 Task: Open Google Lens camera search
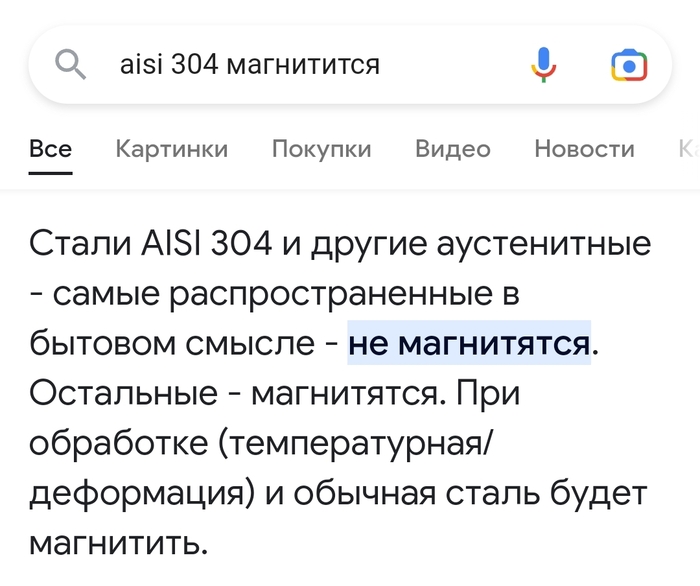(629, 65)
